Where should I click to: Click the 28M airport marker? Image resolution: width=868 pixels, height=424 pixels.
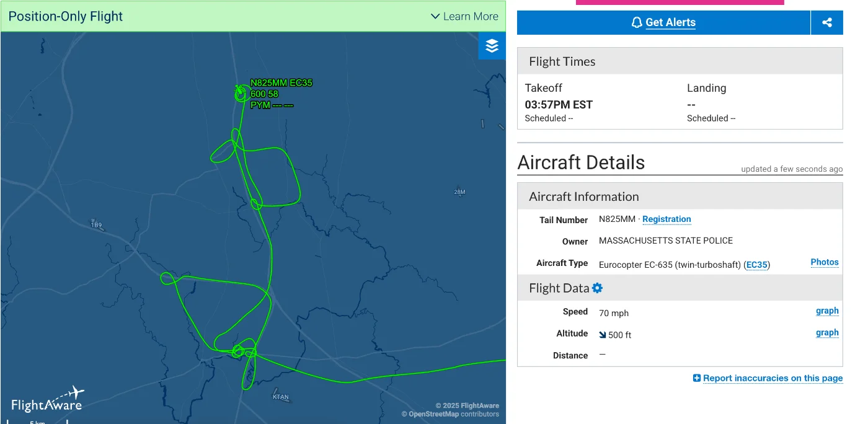pyautogui.click(x=459, y=192)
